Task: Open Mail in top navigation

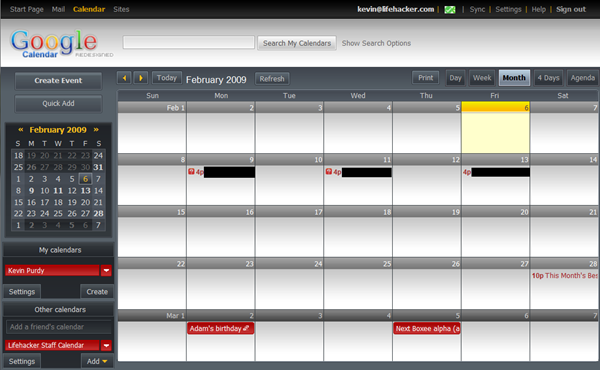Action: tap(58, 9)
